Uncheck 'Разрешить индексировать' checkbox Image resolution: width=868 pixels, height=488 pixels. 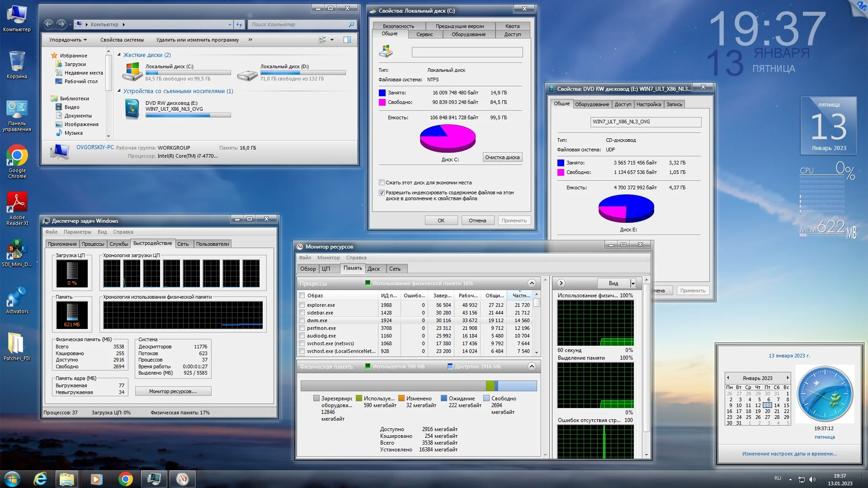[382, 192]
